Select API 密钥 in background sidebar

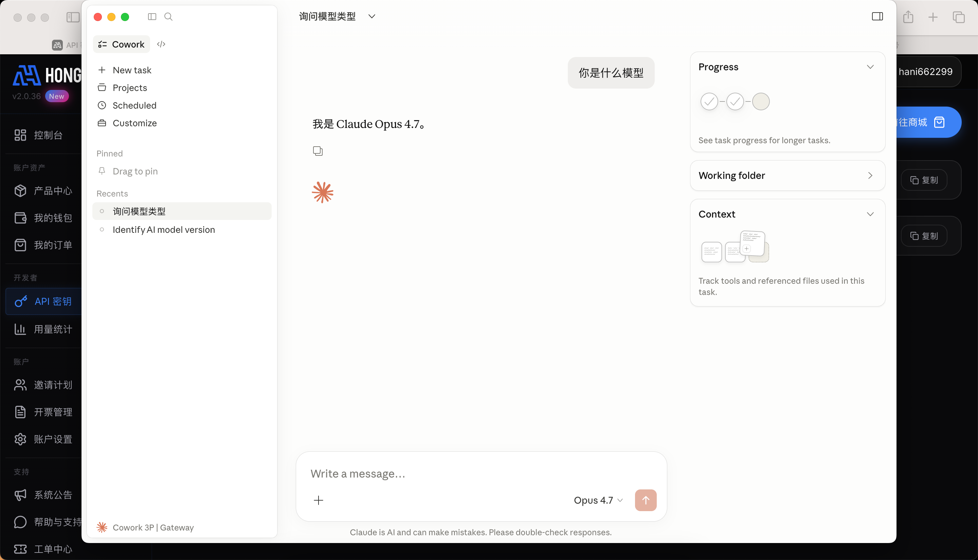pyautogui.click(x=43, y=301)
